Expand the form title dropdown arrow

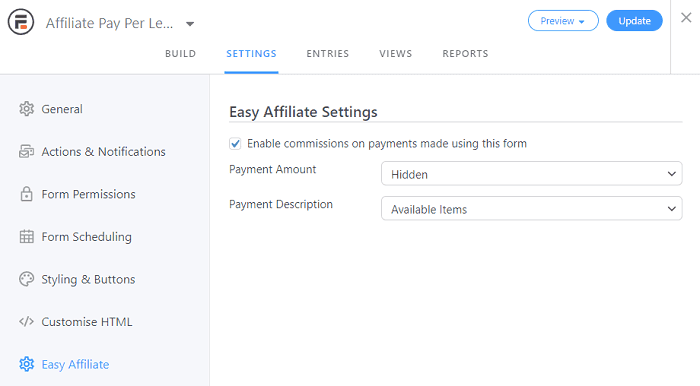click(x=190, y=24)
